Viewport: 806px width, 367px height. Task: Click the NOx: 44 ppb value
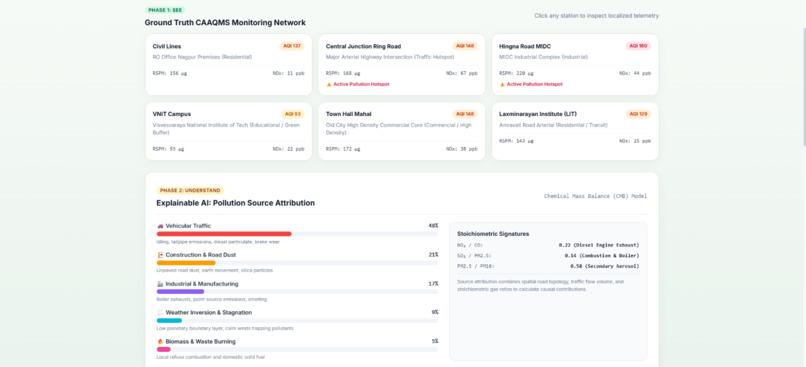tap(635, 74)
